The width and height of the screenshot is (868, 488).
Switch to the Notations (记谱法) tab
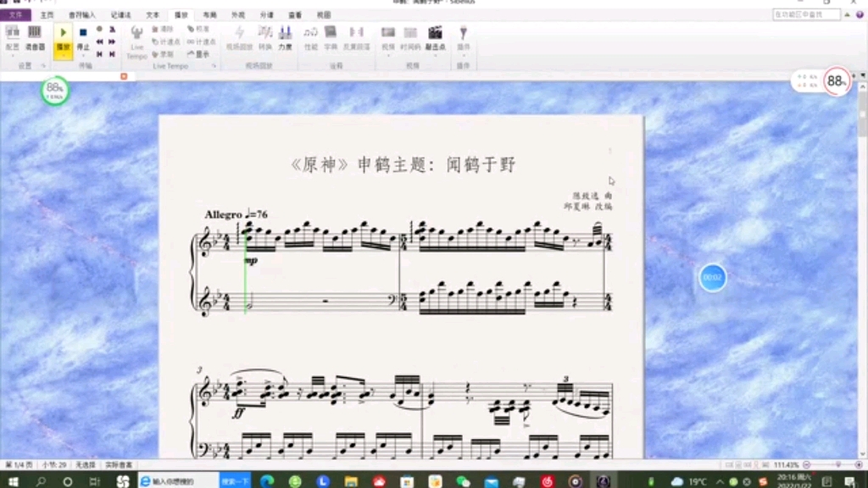(x=120, y=15)
